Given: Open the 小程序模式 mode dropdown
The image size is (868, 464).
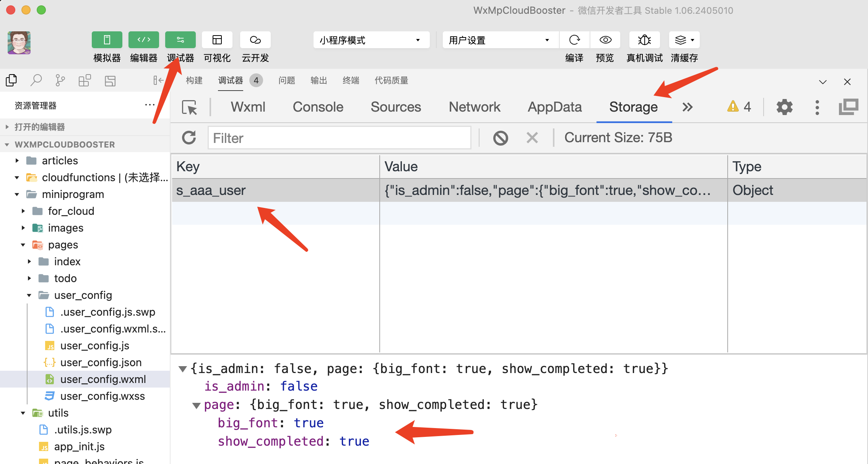Looking at the screenshot, I should coord(371,40).
